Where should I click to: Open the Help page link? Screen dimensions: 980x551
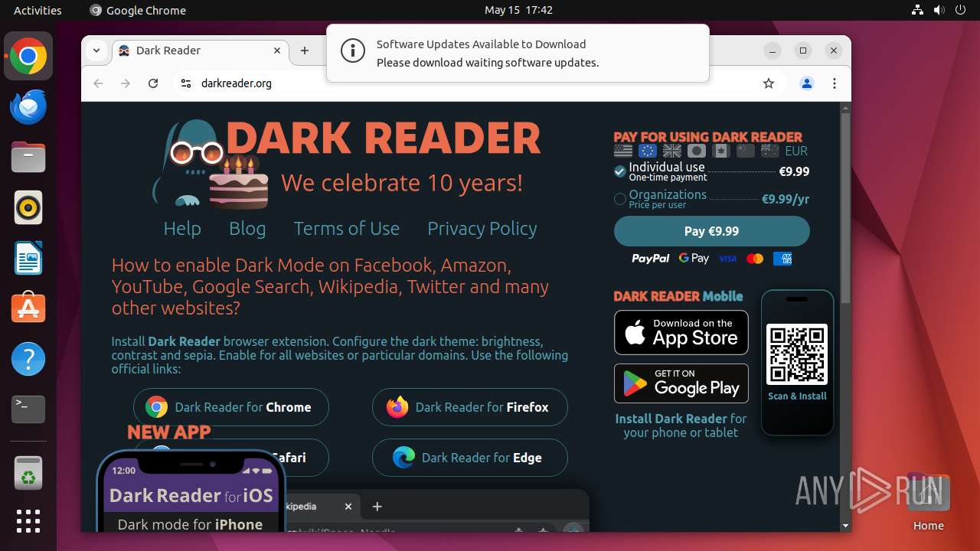(182, 228)
